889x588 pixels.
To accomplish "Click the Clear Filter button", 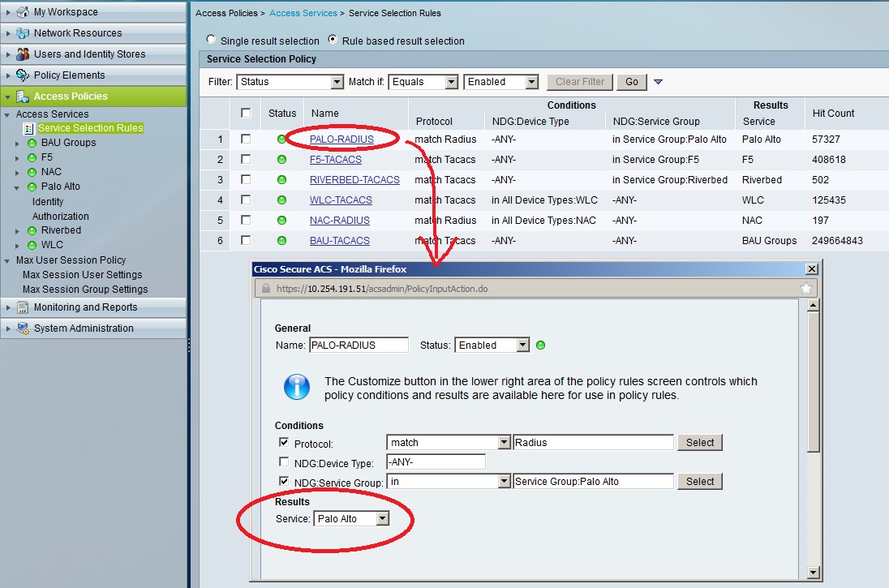I will coord(580,82).
